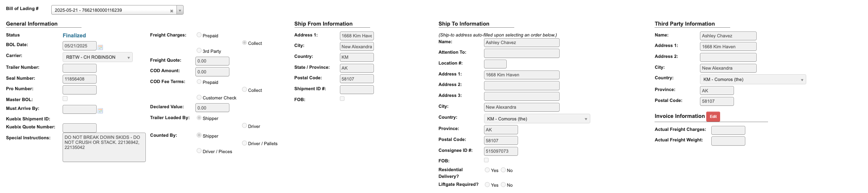Image resolution: width=868 pixels, height=193 pixels.
Task: Select No for Residential Delivery
Action: pos(503,170)
